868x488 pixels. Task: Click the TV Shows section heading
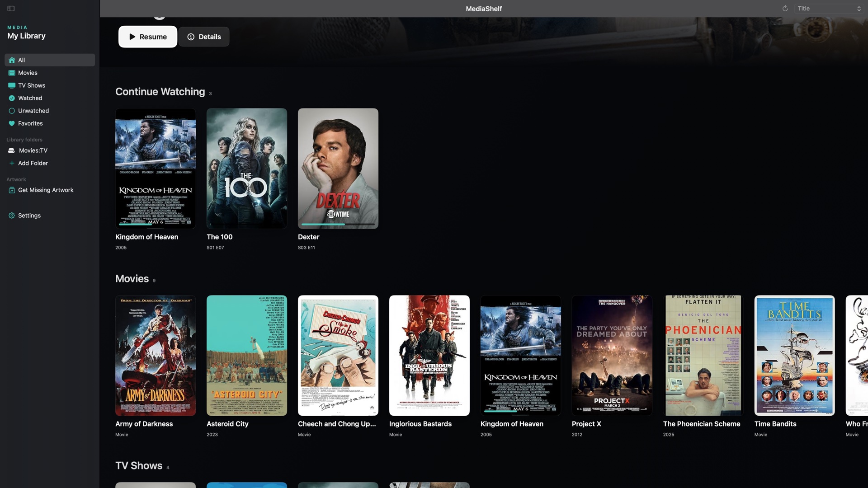pyautogui.click(x=139, y=466)
